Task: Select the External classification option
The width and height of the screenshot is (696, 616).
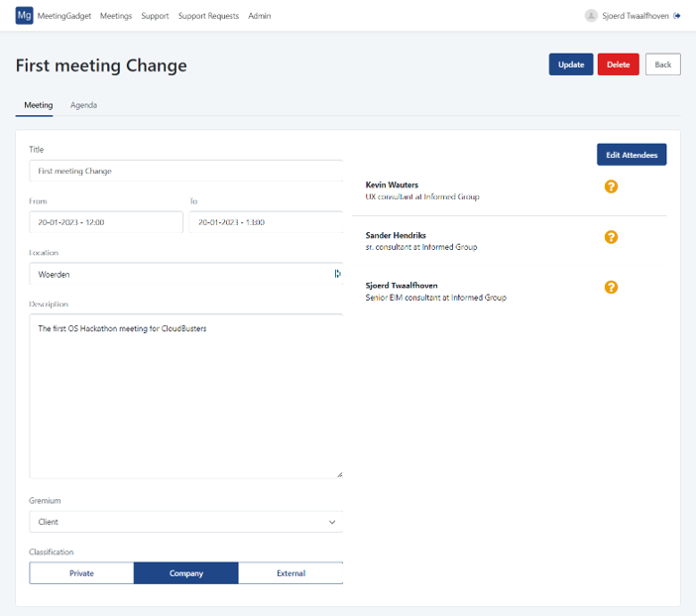Action: coord(290,573)
